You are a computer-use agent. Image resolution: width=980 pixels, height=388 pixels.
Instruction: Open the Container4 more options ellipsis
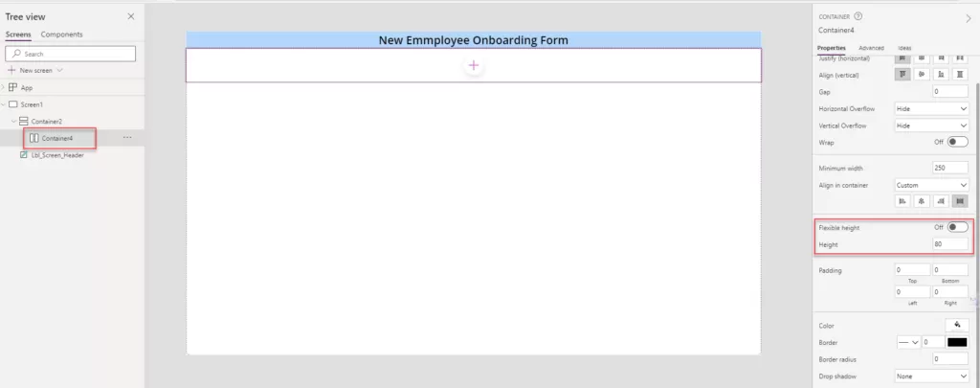[x=127, y=138]
